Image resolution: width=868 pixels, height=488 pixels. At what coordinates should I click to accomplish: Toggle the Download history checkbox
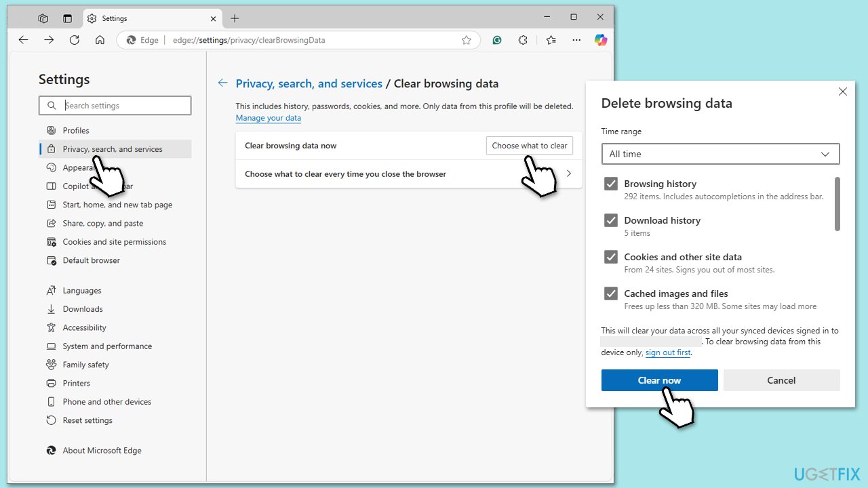point(611,220)
